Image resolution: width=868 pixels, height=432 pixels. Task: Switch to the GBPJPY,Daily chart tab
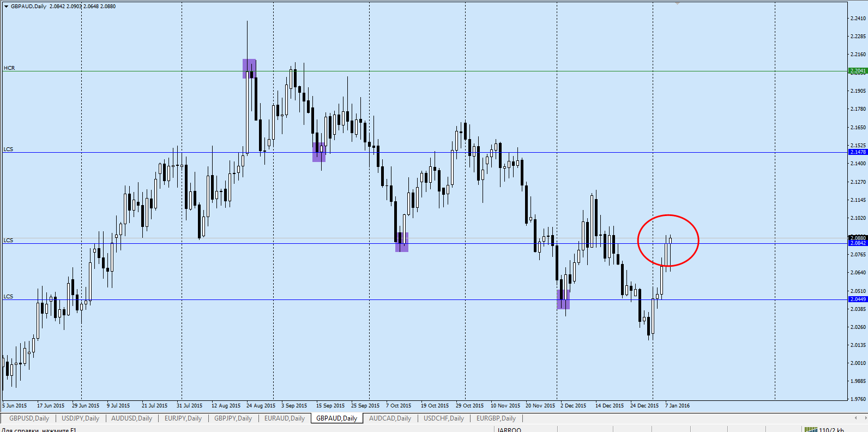(233, 418)
